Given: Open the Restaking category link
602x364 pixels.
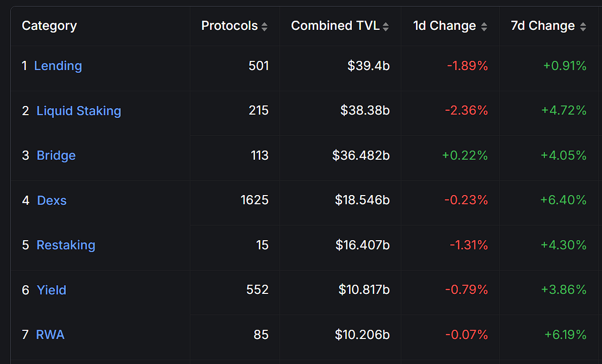Looking at the screenshot, I should (66, 245).
